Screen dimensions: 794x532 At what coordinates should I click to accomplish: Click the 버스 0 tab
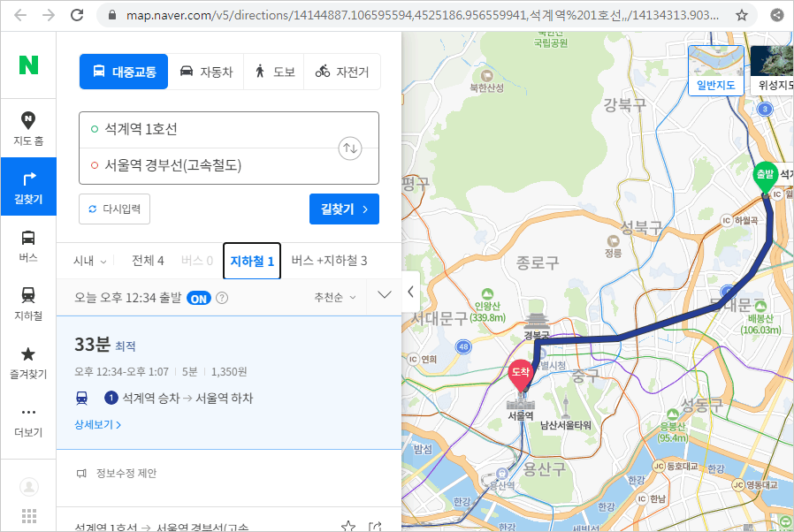click(x=197, y=261)
